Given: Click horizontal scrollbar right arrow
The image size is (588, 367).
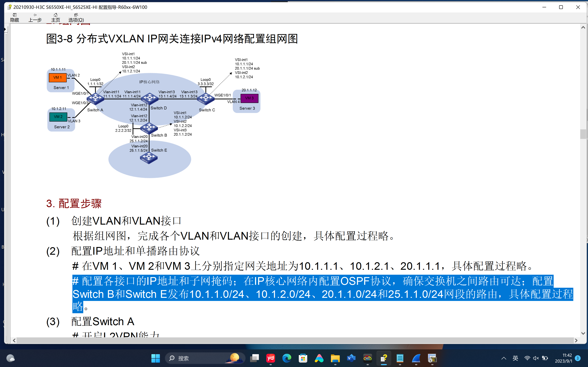Looking at the screenshot, I should (x=576, y=341).
